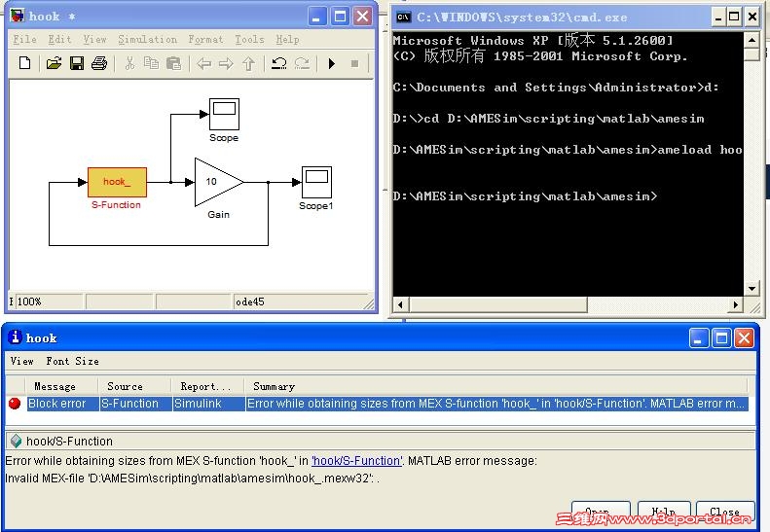Viewport: 770px width, 532px height.
Task: Redo the action in Simulink toolbar
Action: pyautogui.click(x=302, y=63)
